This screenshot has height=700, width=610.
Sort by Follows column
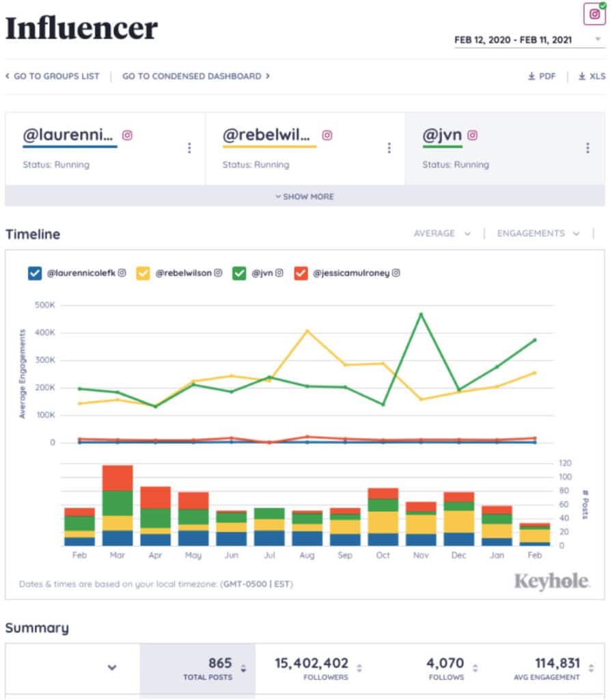tap(475, 669)
